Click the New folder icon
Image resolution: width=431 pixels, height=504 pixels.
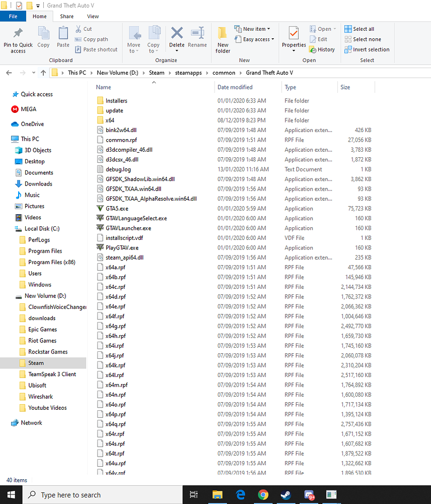223,33
